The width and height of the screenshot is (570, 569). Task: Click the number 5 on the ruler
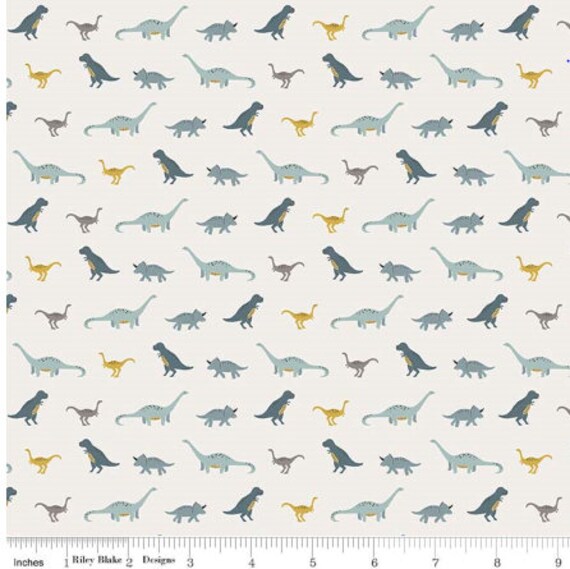tap(313, 562)
